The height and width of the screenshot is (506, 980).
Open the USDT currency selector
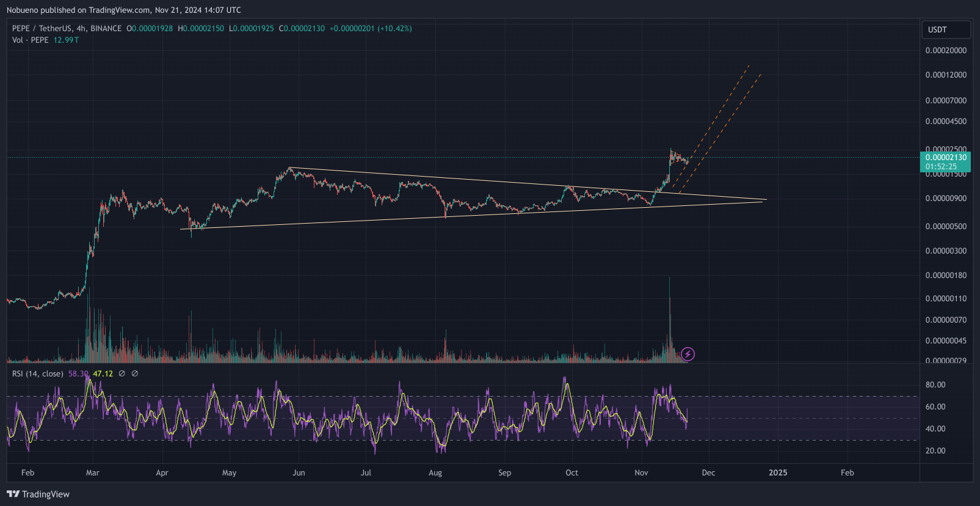(946, 29)
